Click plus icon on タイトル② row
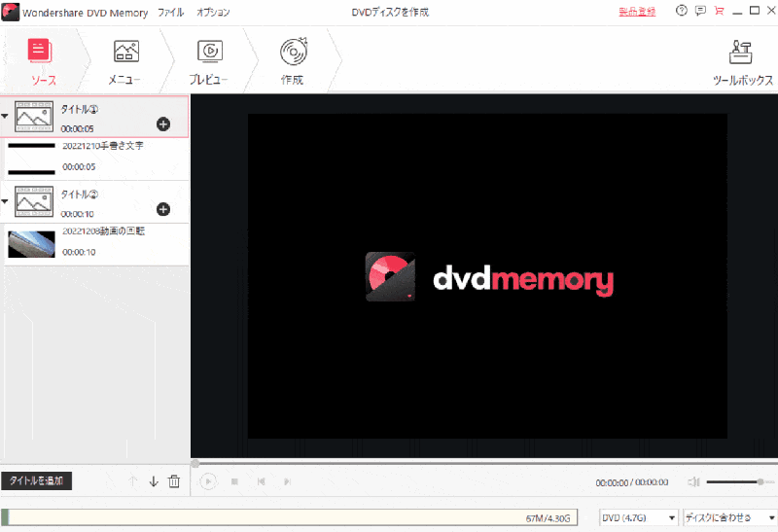This screenshot has width=778, height=532. pyautogui.click(x=163, y=209)
